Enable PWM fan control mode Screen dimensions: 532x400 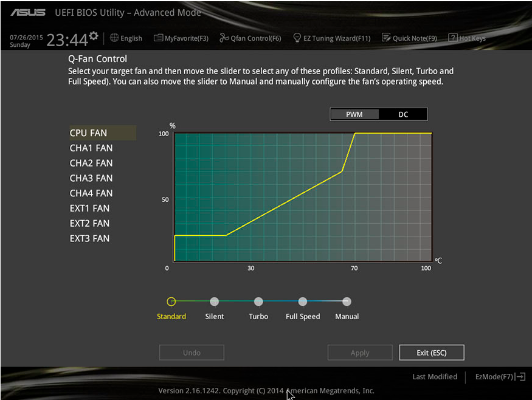tap(354, 114)
